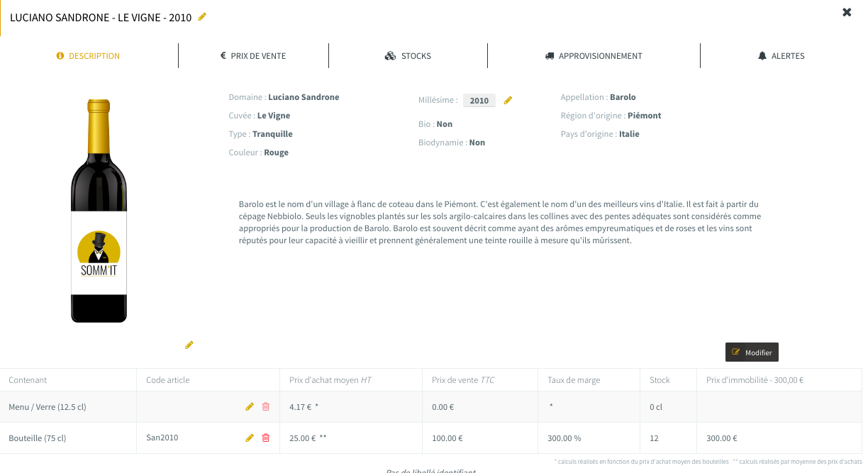This screenshot has height=473, width=868.
Task: Click the Domaine value Luciano Sandrone
Action: [x=304, y=97]
